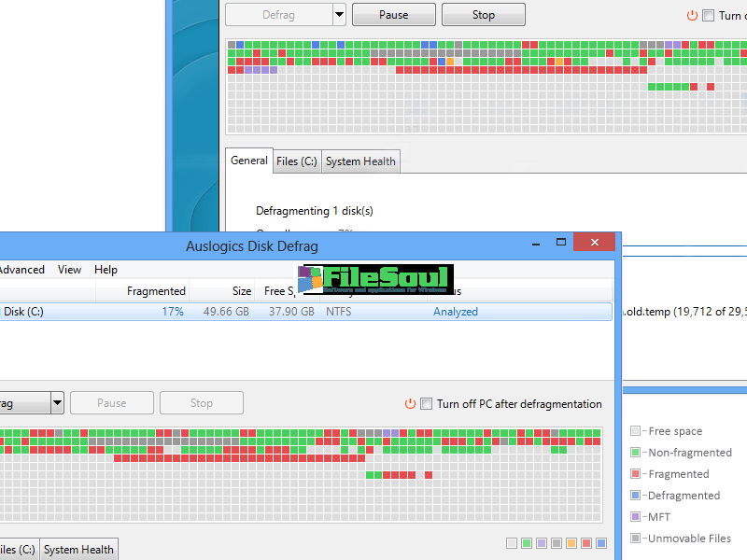
Task: Click the power icon in the front Auslogics window
Action: point(410,404)
